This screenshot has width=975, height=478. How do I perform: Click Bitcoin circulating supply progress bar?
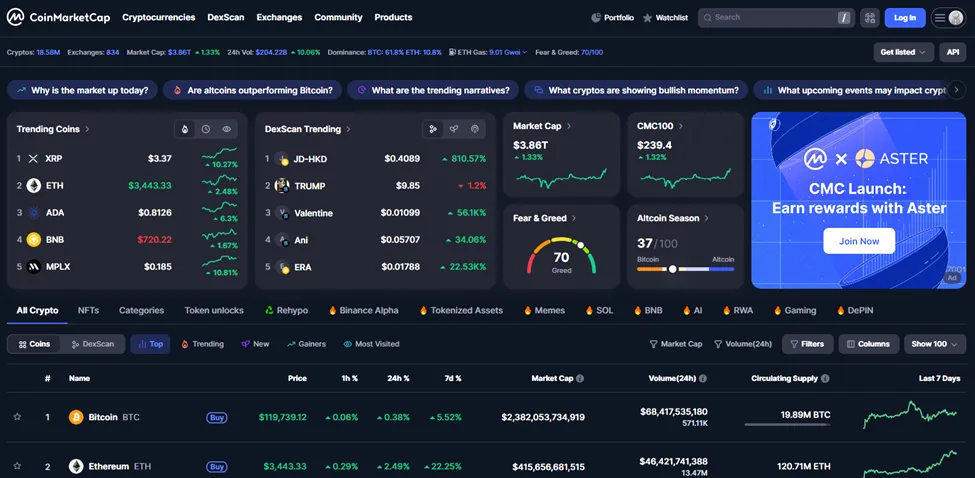[x=787, y=425]
